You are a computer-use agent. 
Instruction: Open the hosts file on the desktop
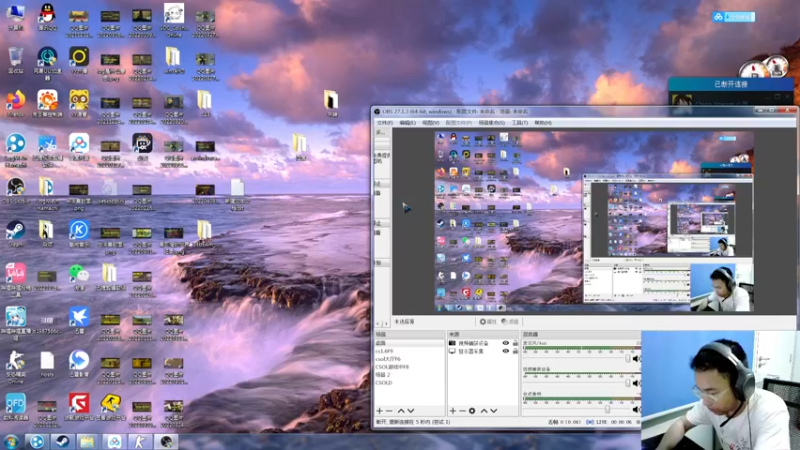click(47, 364)
